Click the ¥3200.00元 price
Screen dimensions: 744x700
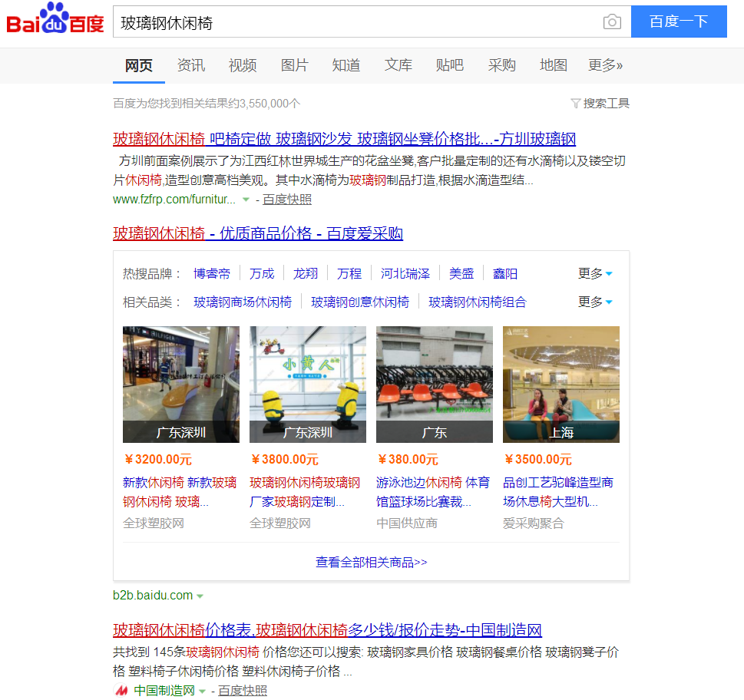pos(158,460)
